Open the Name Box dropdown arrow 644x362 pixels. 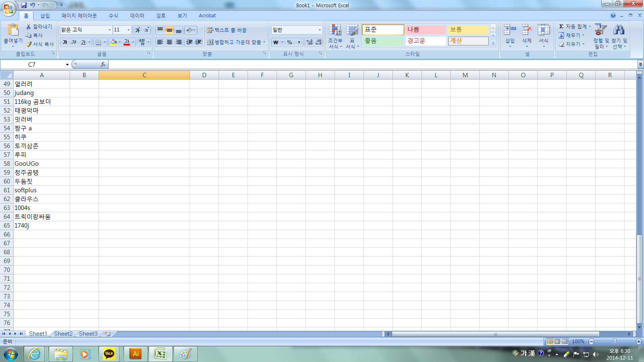tap(67, 64)
